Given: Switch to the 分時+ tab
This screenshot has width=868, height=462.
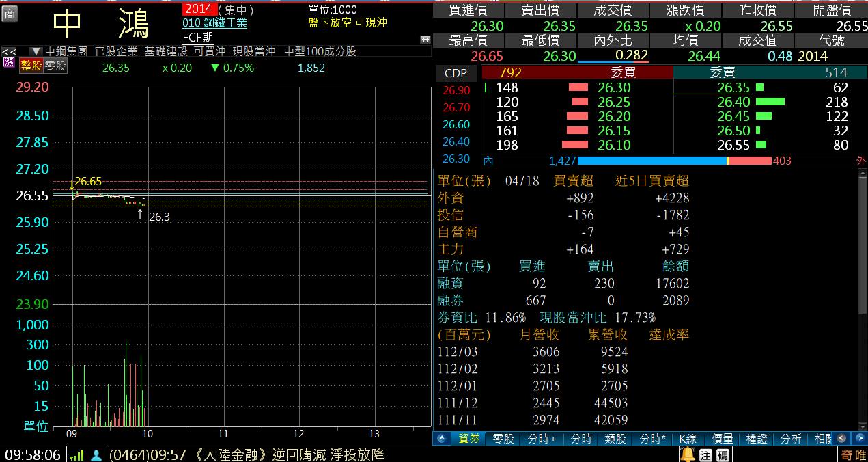Looking at the screenshot, I should click(x=542, y=439).
